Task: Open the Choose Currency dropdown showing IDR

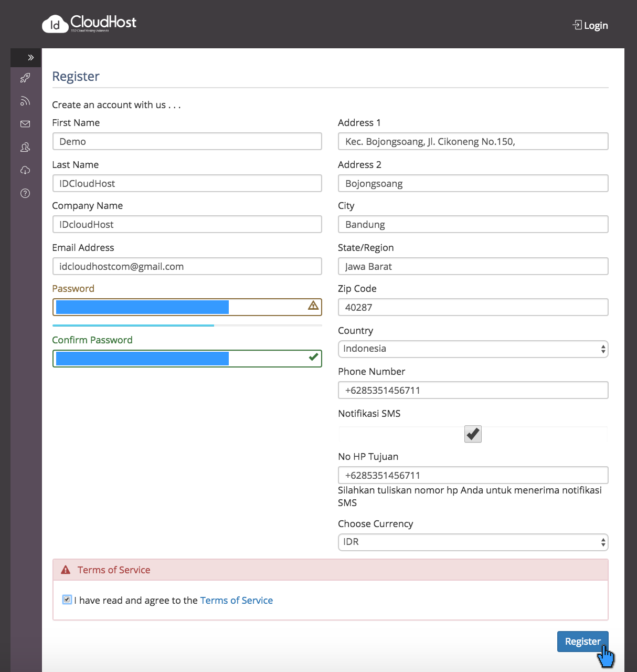Action: (472, 542)
